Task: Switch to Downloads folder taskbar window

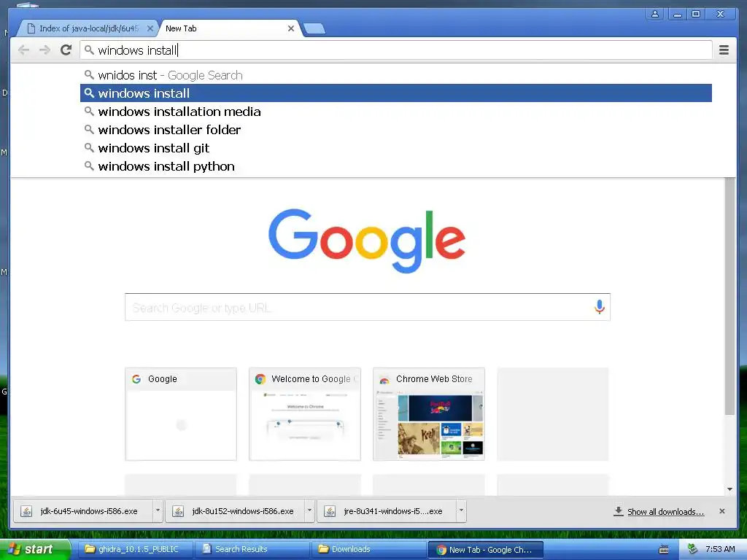Action: (x=369, y=549)
